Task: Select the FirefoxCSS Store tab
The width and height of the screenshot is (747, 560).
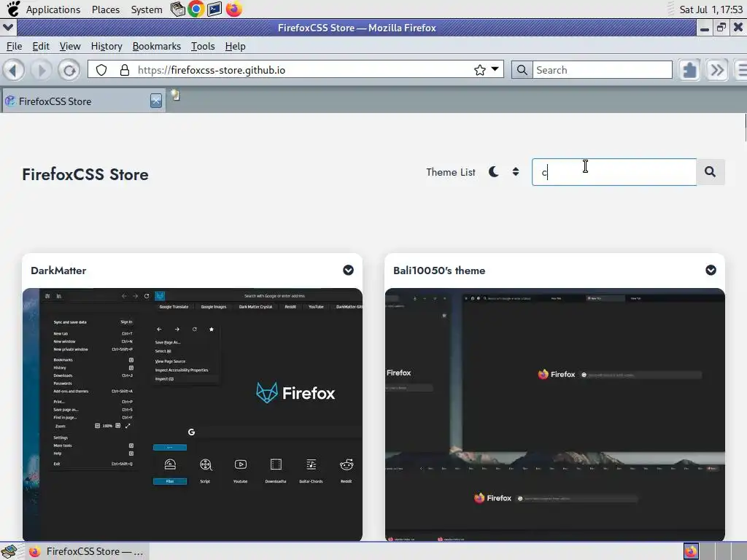Action: tap(76, 101)
